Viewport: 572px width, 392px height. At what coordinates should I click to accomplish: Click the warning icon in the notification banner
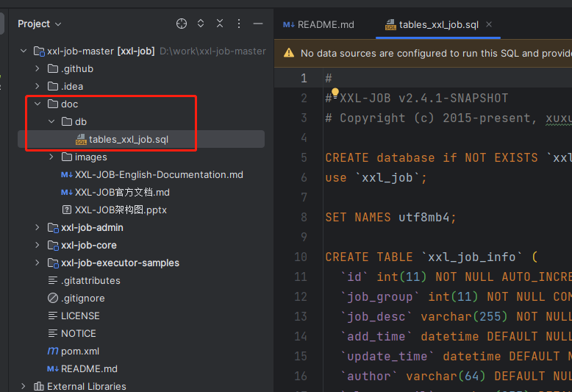(288, 53)
